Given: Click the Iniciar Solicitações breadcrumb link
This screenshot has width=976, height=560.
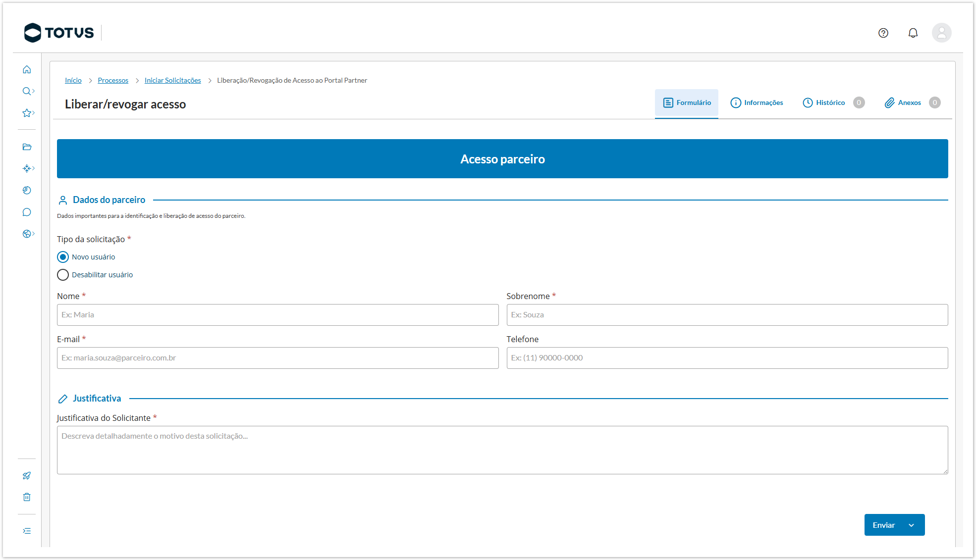Looking at the screenshot, I should click(172, 80).
